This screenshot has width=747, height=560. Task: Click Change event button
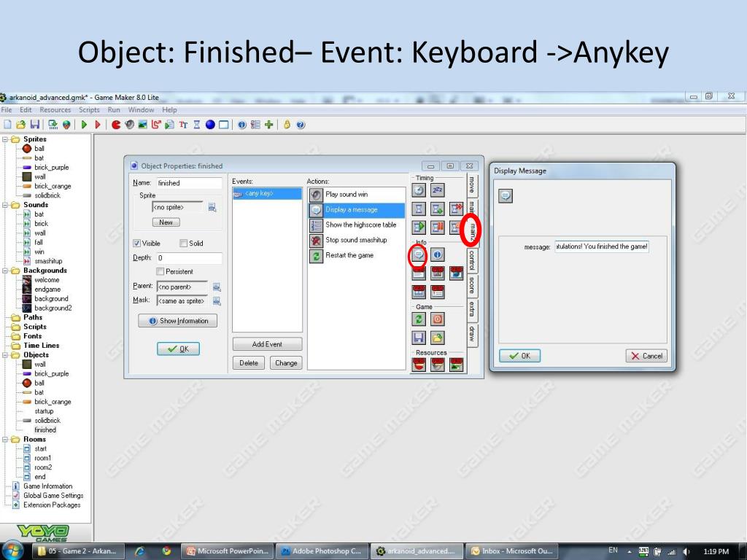coord(286,363)
